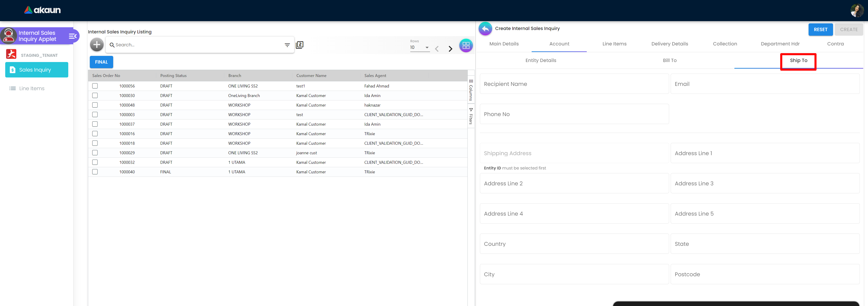The height and width of the screenshot is (306, 868).
Task: Collapse the sidebar using the menu icon
Action: [x=72, y=36]
